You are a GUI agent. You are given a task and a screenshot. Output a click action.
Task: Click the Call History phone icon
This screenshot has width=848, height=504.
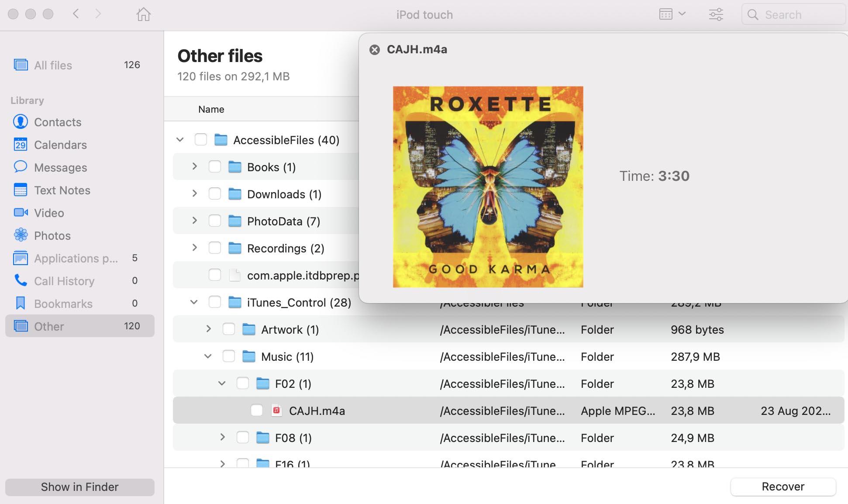[21, 280]
